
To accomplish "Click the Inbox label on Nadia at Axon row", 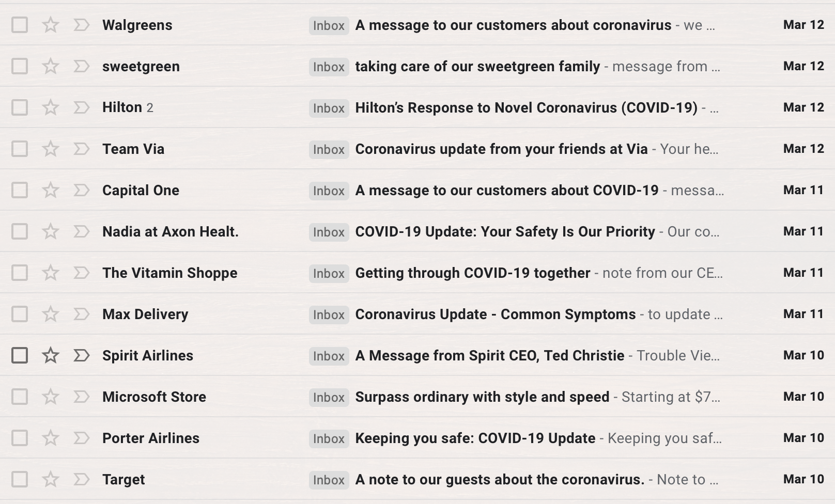I will tap(329, 232).
